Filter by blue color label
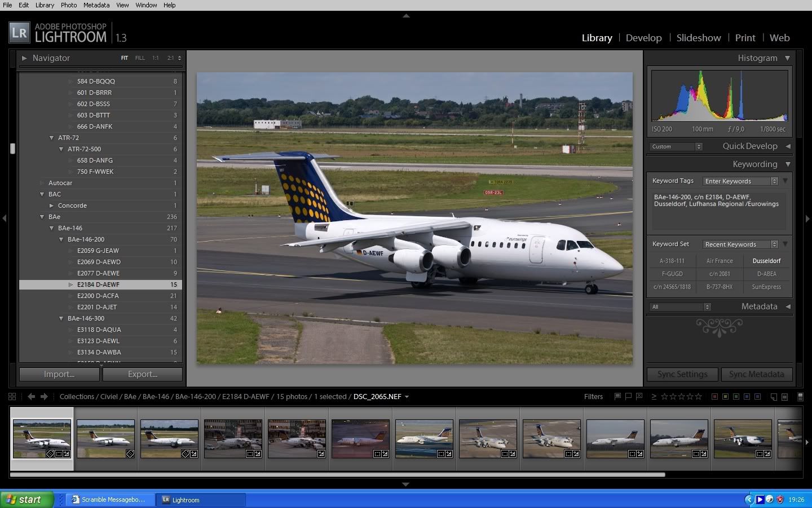 coord(747,397)
